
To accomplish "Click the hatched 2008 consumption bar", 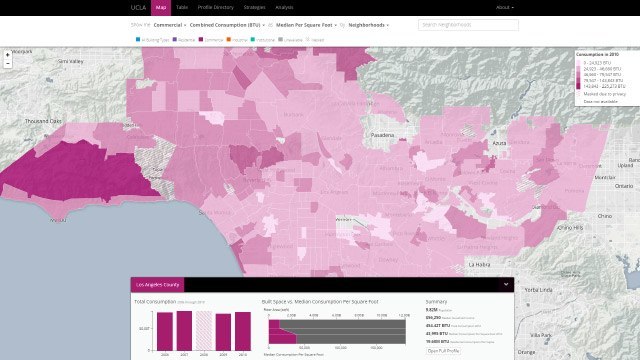I will (x=204, y=331).
